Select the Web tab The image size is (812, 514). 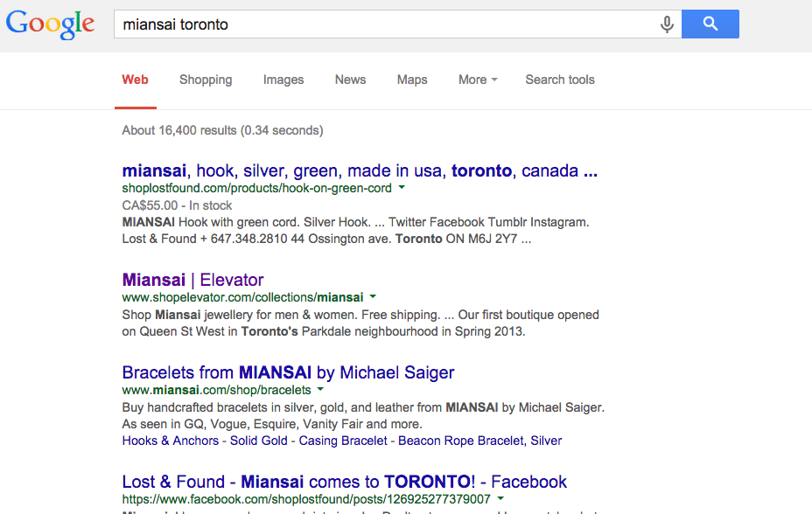135,80
